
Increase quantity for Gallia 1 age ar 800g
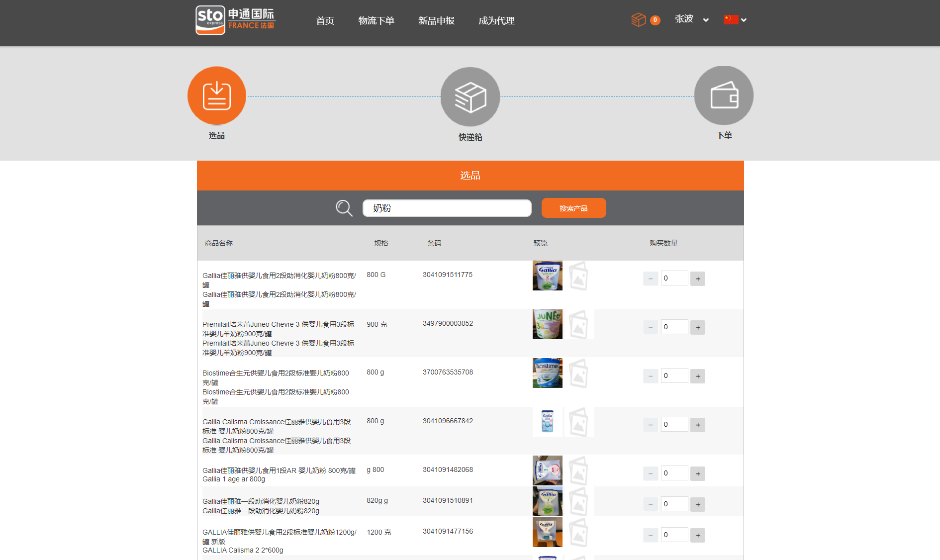pyautogui.click(x=698, y=473)
